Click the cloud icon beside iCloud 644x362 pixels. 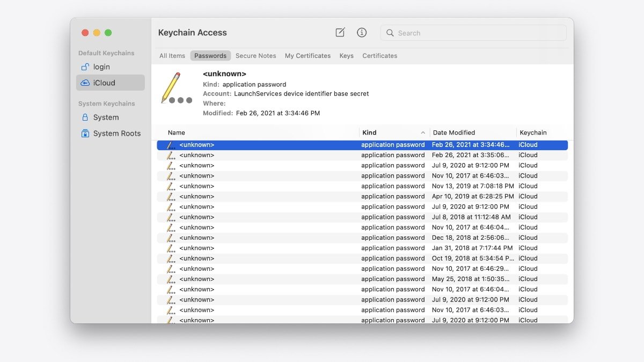85,83
